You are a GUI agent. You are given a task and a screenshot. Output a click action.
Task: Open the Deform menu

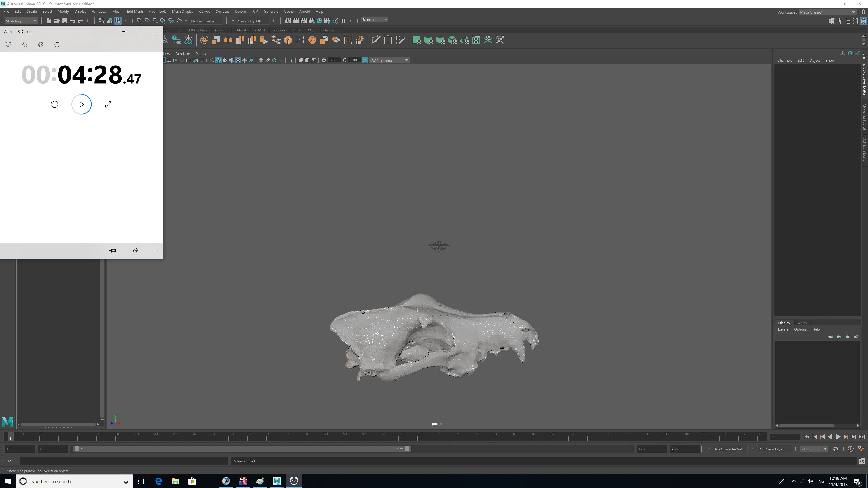tap(241, 12)
